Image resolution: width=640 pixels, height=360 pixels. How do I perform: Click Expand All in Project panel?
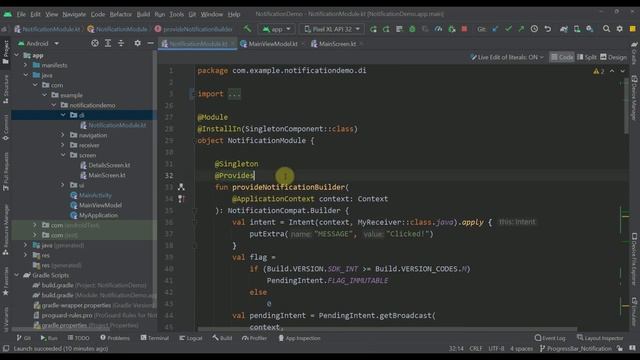[108, 43]
